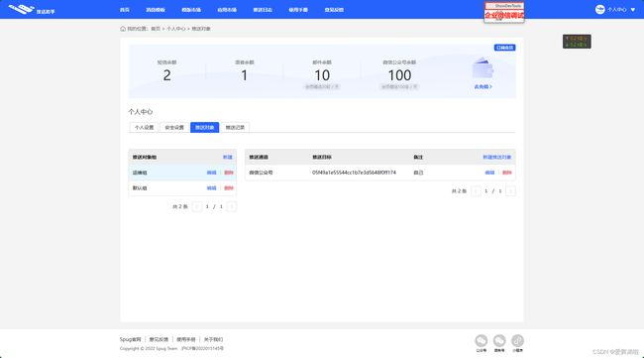Open 推送日志 in the top navigation

(263, 10)
